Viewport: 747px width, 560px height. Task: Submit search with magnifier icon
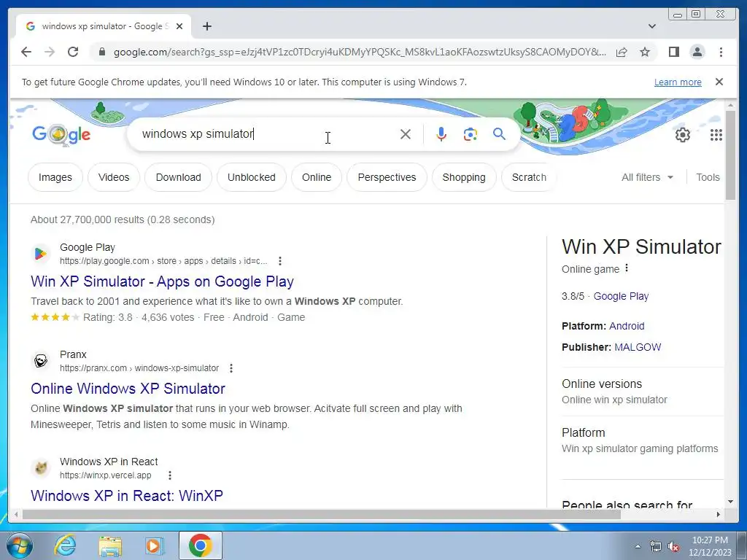tap(499, 134)
